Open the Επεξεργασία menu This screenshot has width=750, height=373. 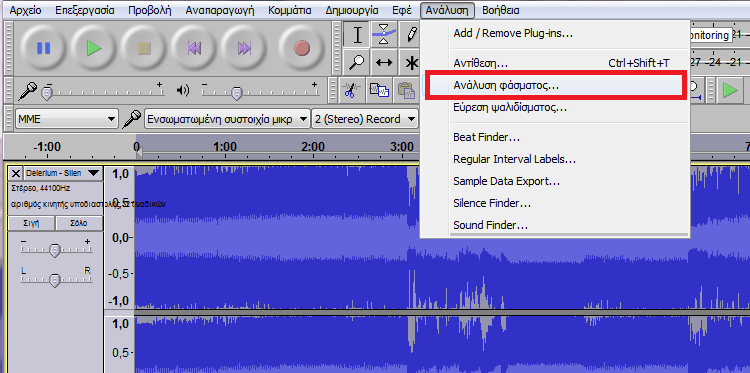(x=85, y=10)
